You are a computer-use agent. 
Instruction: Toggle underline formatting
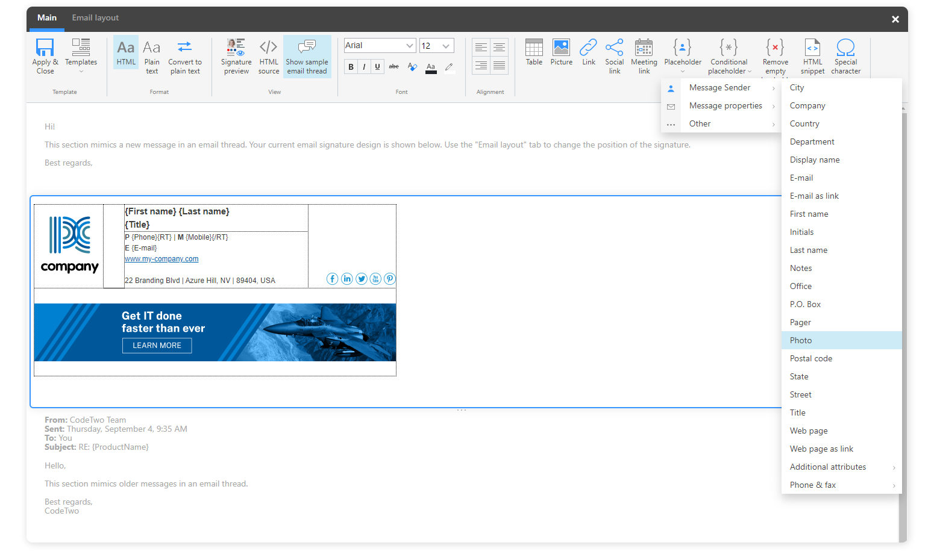377,66
